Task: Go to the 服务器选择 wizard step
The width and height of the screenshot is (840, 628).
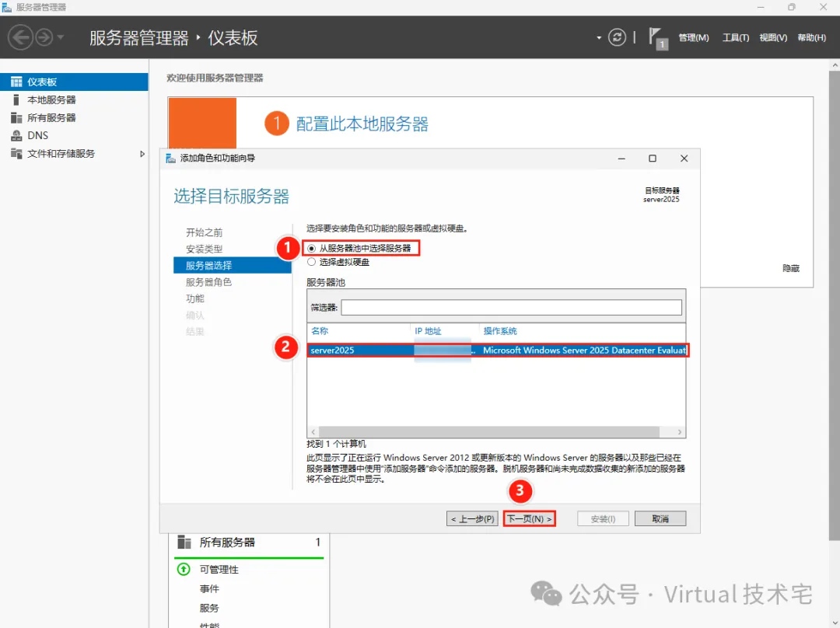Action: click(x=233, y=266)
